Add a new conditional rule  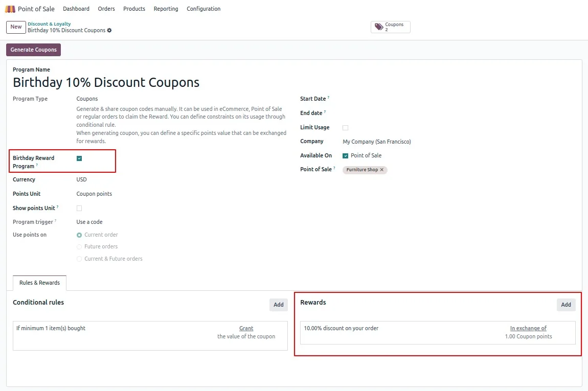(278, 305)
